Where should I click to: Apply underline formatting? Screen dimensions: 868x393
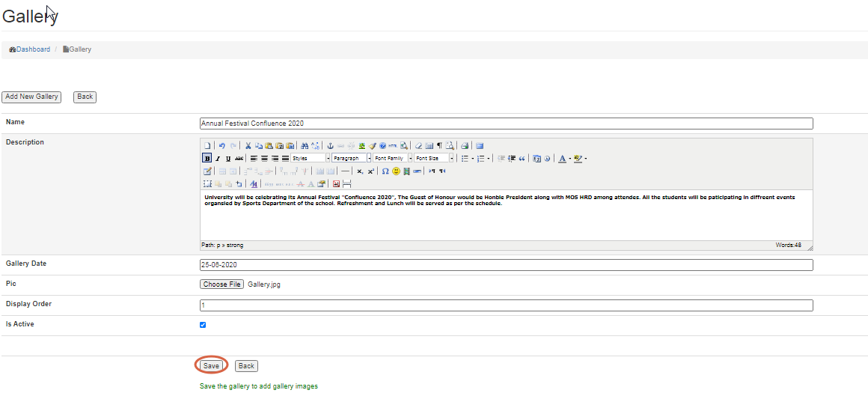coord(228,159)
